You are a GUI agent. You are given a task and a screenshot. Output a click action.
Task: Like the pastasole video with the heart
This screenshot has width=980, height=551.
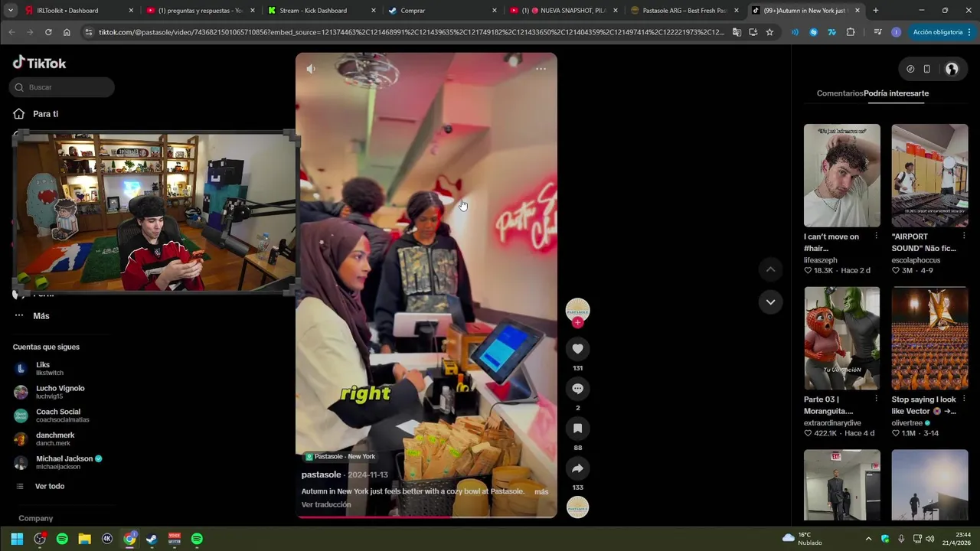click(x=577, y=349)
